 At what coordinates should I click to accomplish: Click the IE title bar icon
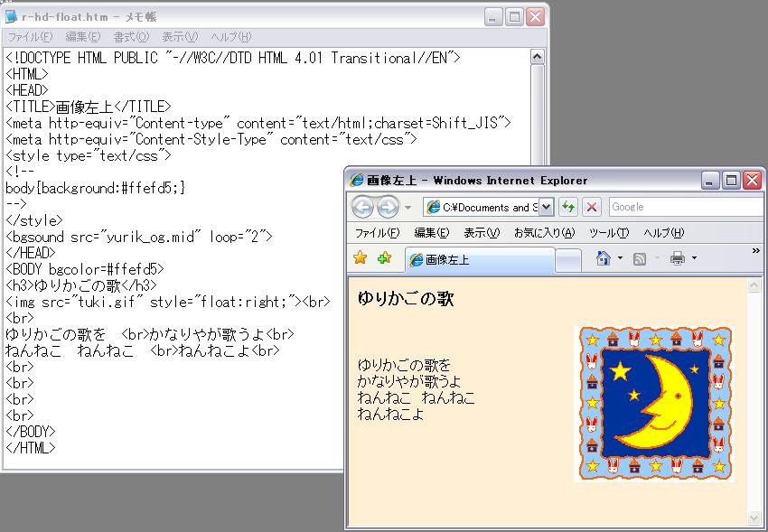coord(357,180)
